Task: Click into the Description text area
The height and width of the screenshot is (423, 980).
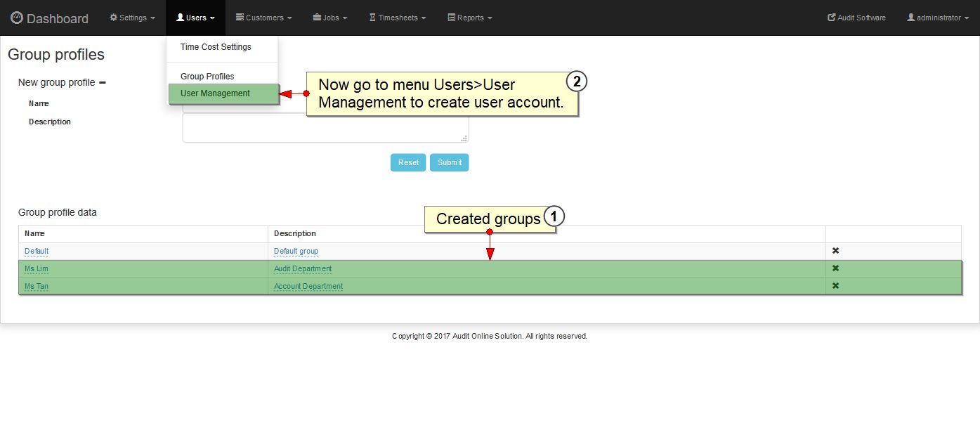Action: (x=325, y=128)
